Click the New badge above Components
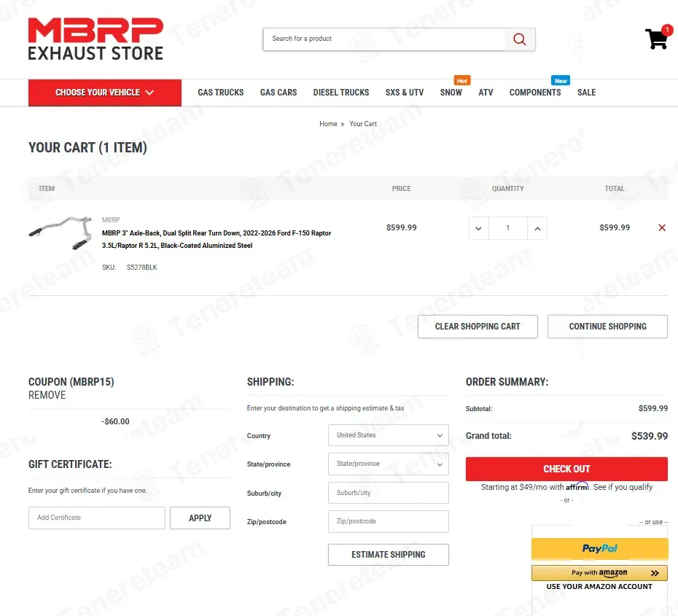The width and height of the screenshot is (678, 616). (x=561, y=80)
